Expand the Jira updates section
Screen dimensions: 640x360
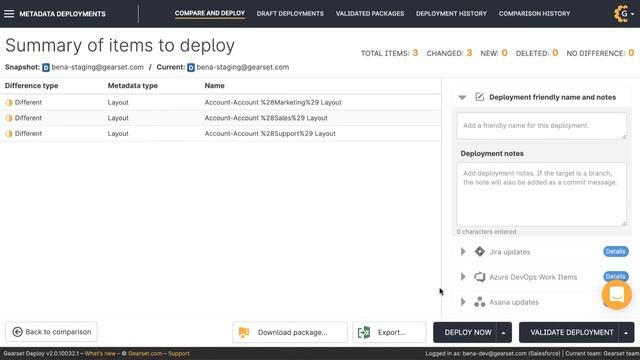click(x=463, y=252)
